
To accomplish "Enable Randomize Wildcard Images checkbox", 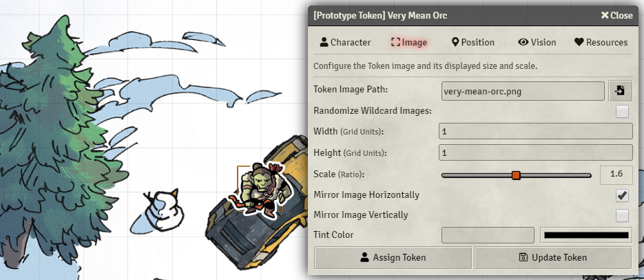I will 622,112.
